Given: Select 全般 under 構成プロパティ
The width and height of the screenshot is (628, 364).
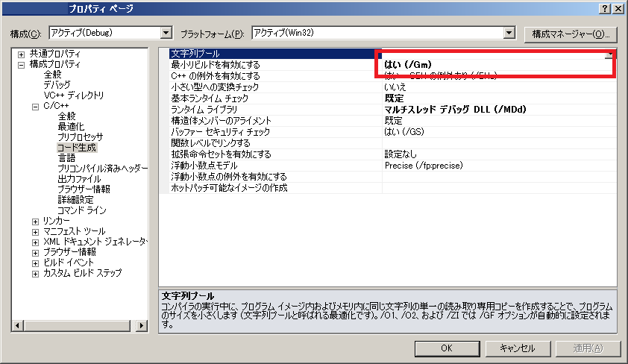Looking at the screenshot, I should [x=52, y=75].
